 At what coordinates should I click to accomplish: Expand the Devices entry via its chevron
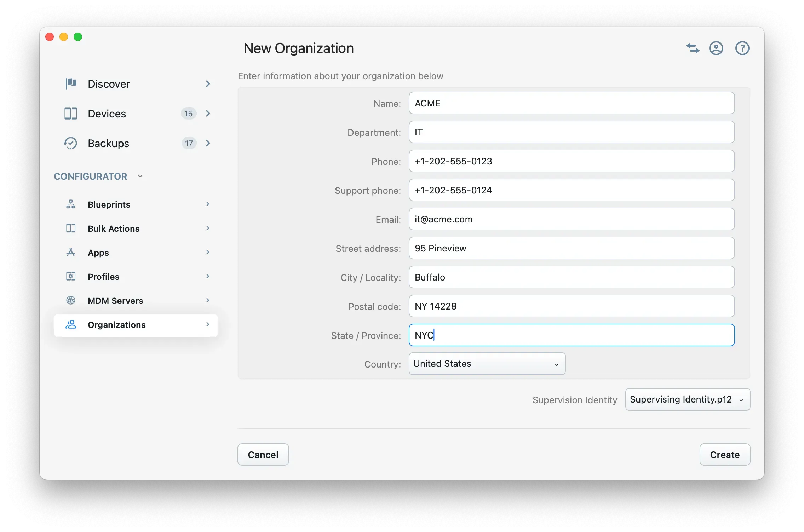point(208,114)
